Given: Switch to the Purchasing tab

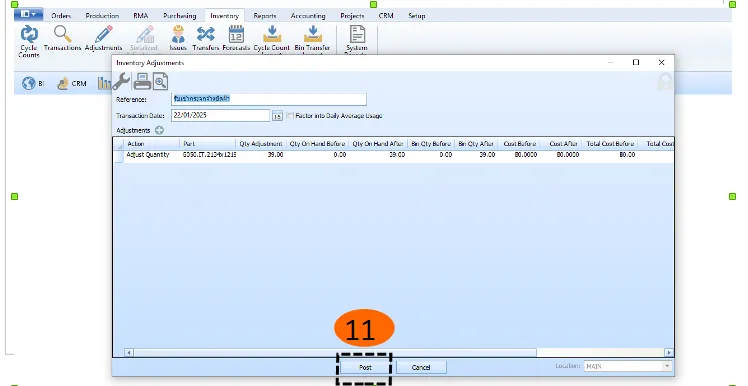Looking at the screenshot, I should 179,16.
